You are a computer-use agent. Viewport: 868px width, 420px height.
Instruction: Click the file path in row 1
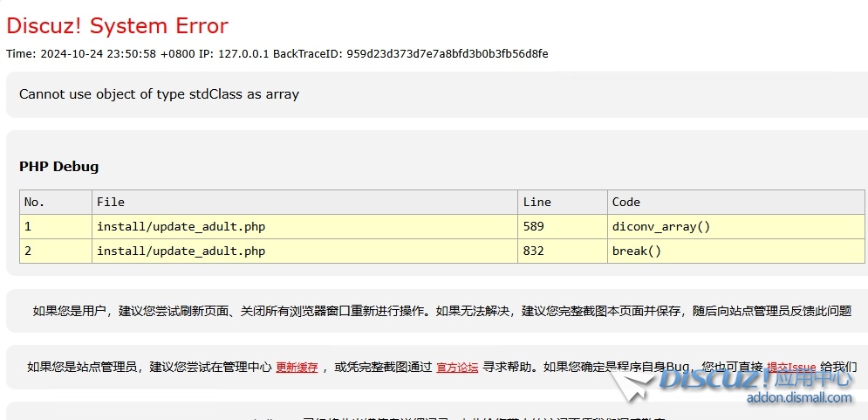tap(181, 227)
